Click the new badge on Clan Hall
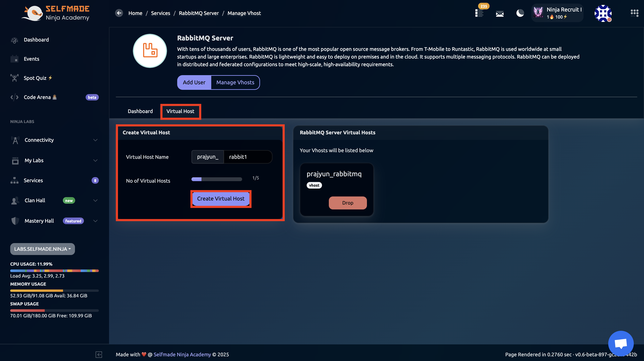The width and height of the screenshot is (644, 361). (69, 201)
